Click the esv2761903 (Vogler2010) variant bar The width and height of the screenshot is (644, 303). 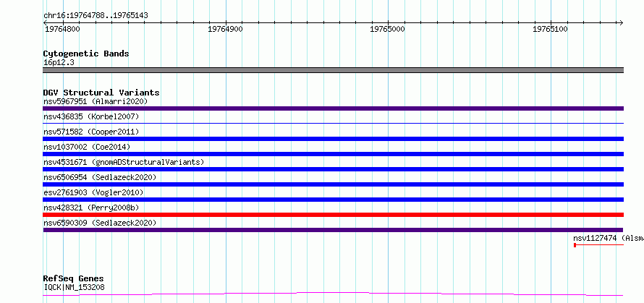333,200
